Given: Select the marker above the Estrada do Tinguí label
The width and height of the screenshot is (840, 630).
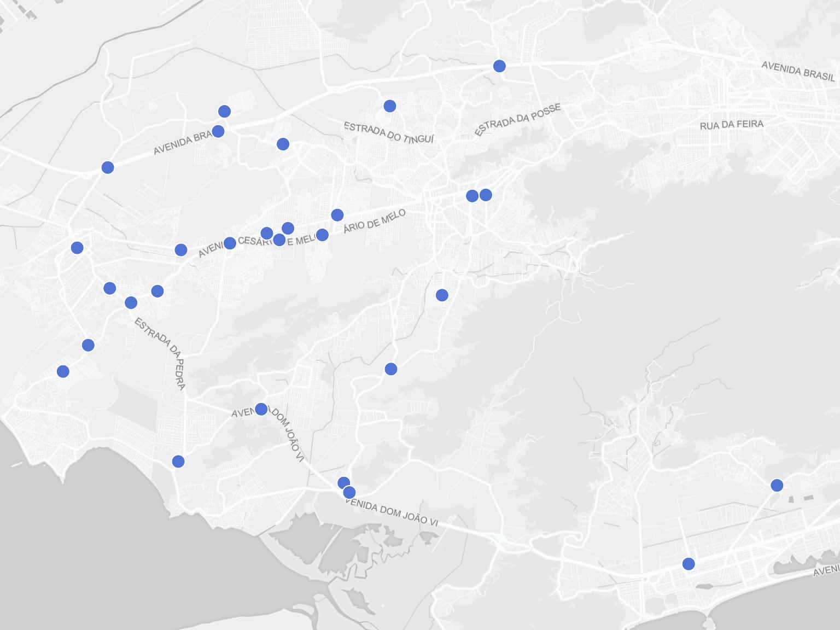Looking at the screenshot, I should (x=389, y=106).
